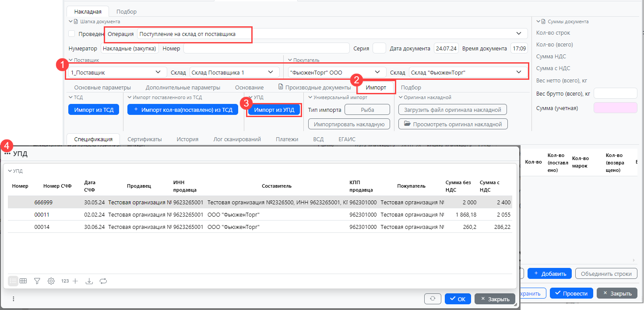Screen dimensions: 644x310
Task: Switch УПД grid to table view icon
Action: 23,281
